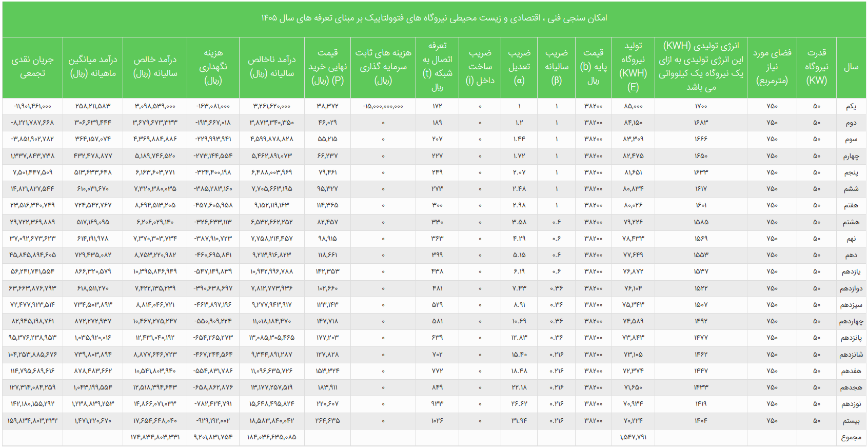Click the production total '۱,۵۴۷,۷۹۱'
The height and width of the screenshot is (448, 868).
[633, 437]
